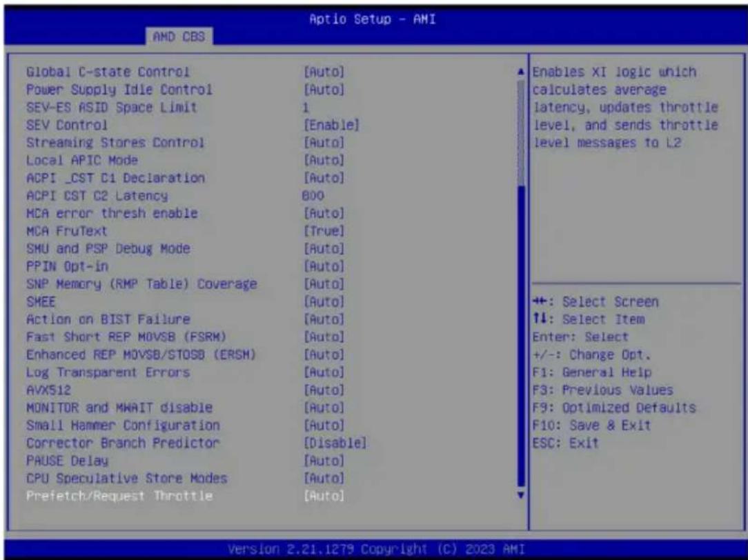Screen dimensions: 748x560
Task: Select PAUSE Delay setting
Action: coord(67,461)
